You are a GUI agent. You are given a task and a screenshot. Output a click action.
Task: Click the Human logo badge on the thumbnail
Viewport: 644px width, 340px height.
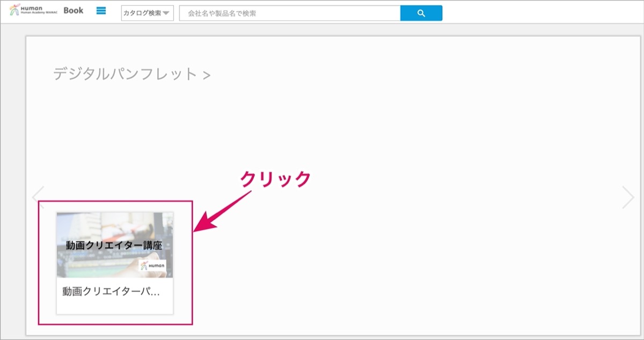pyautogui.click(x=153, y=265)
